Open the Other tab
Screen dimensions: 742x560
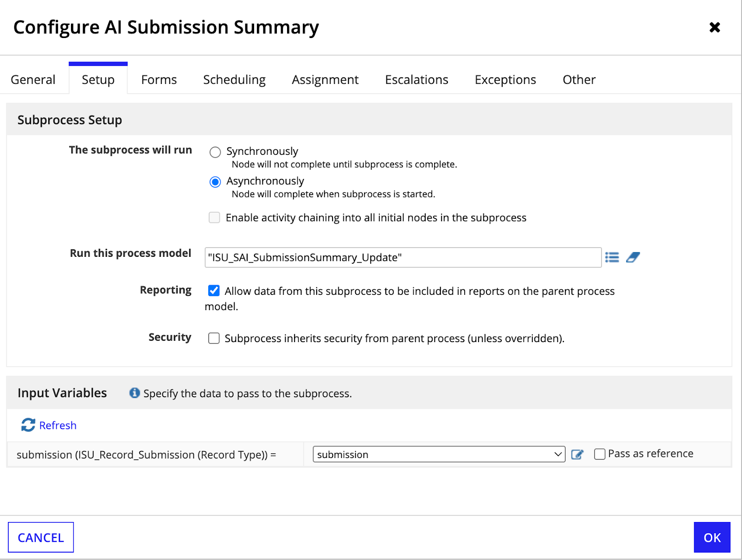[579, 80]
